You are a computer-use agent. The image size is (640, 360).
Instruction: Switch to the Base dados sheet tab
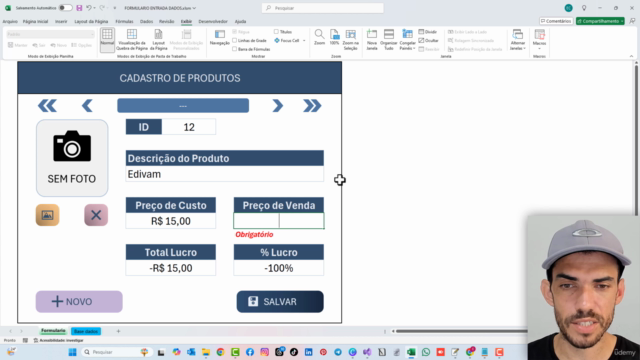click(x=86, y=331)
